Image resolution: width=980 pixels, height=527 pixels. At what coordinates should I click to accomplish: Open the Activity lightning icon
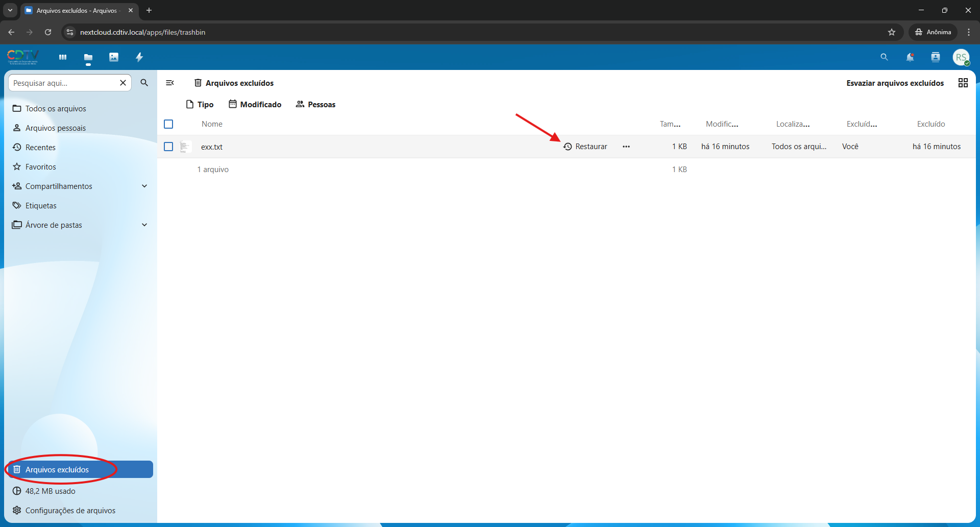(139, 57)
